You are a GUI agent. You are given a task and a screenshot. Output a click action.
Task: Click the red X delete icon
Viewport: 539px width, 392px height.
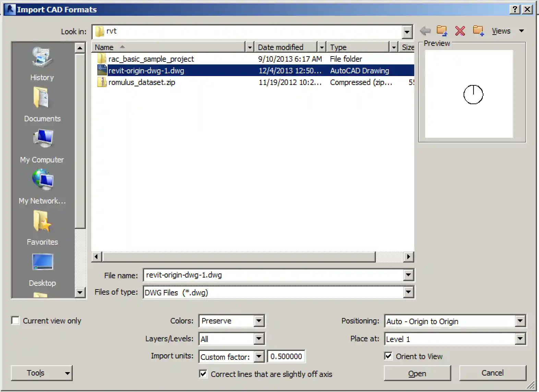(460, 31)
